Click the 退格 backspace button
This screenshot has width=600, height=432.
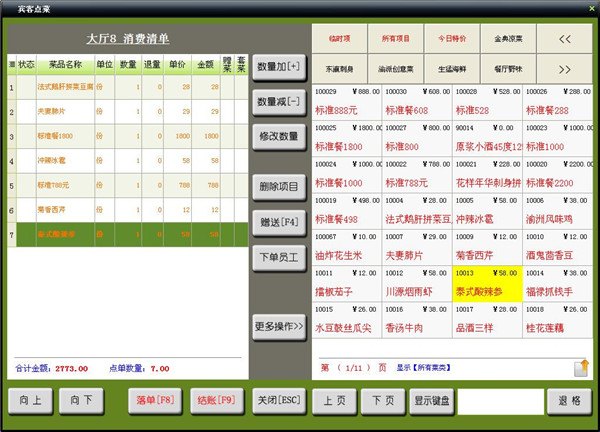pyautogui.click(x=569, y=401)
